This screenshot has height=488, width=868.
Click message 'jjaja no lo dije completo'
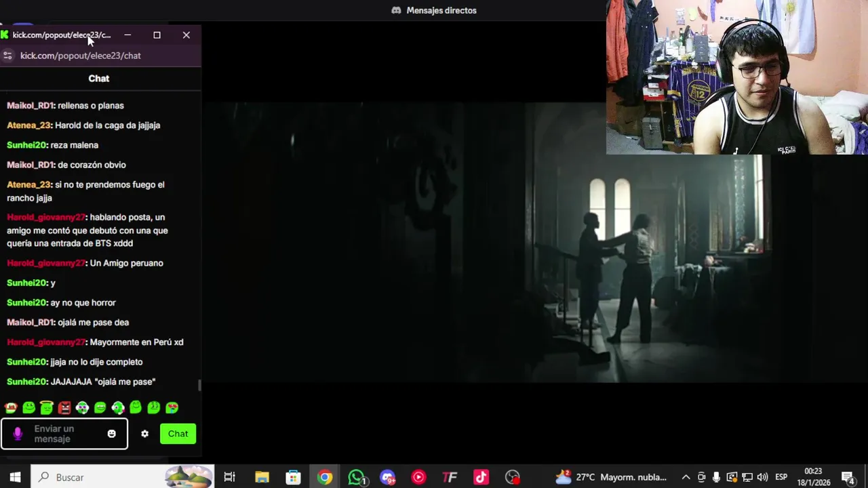coord(96,362)
